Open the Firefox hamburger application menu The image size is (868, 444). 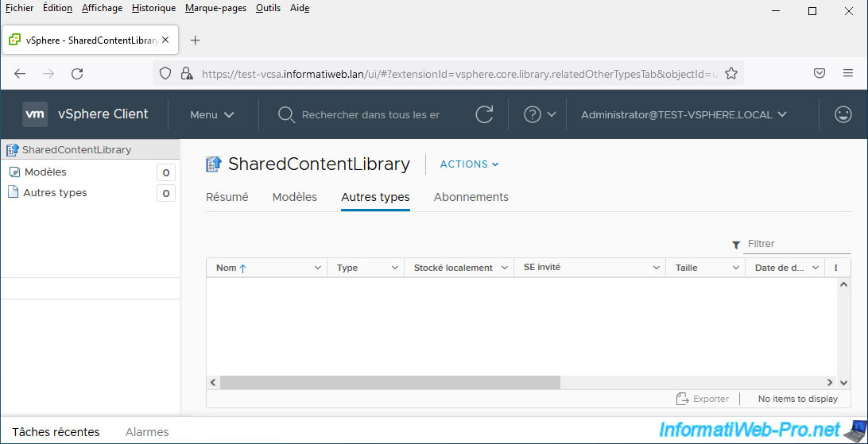click(x=847, y=73)
